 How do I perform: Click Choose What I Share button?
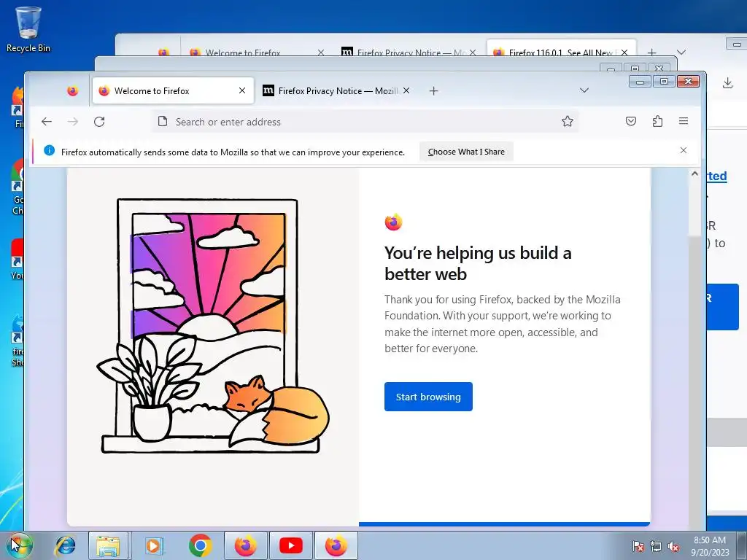(466, 152)
